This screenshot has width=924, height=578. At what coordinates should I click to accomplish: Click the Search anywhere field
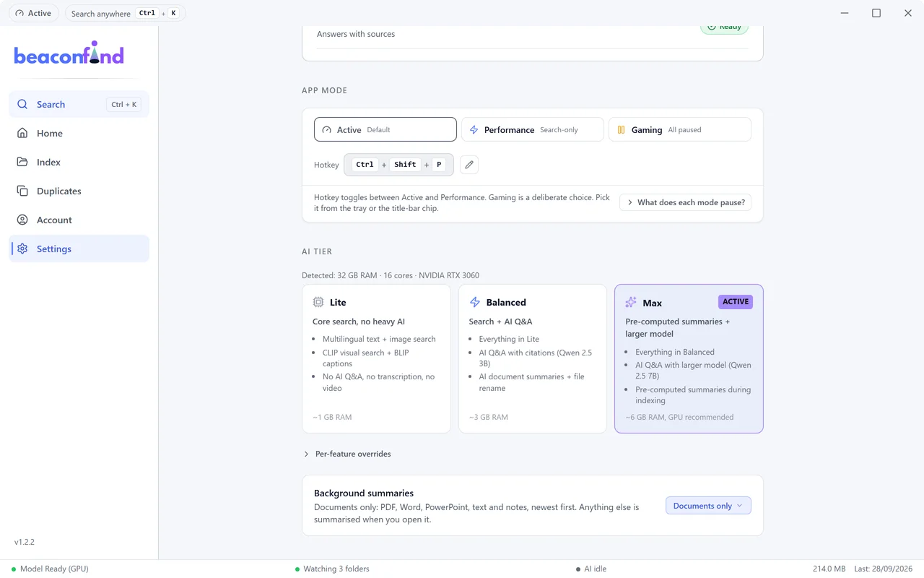tap(125, 13)
